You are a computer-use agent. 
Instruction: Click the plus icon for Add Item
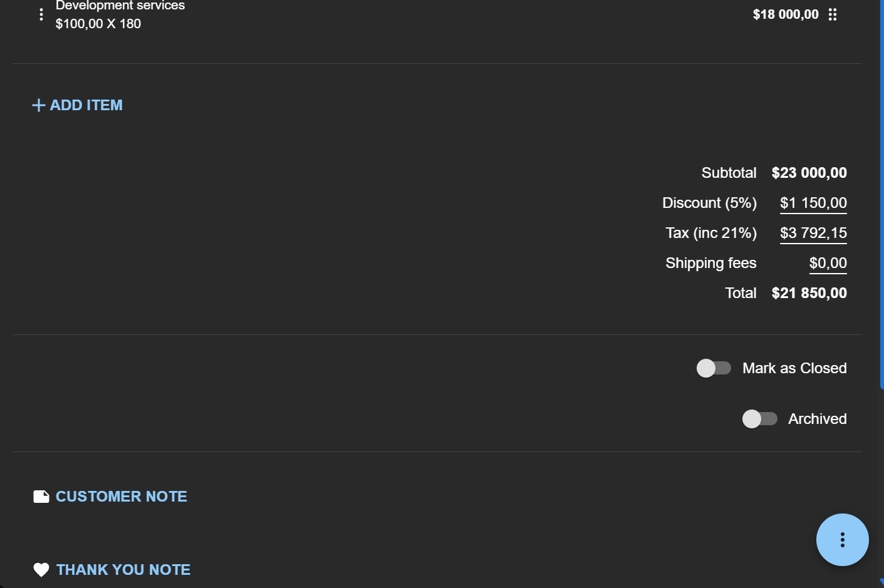pyautogui.click(x=38, y=105)
